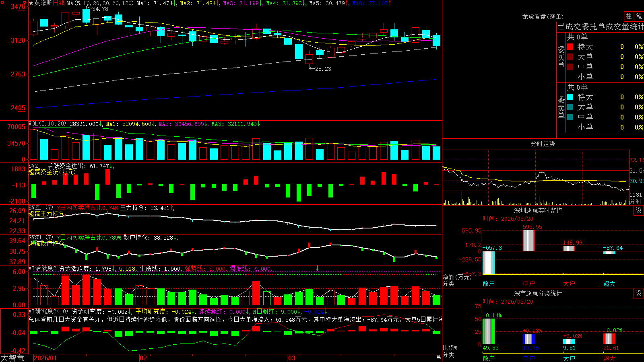Click the red question mark help icon
Screen dimensions: 644x362
25,3
